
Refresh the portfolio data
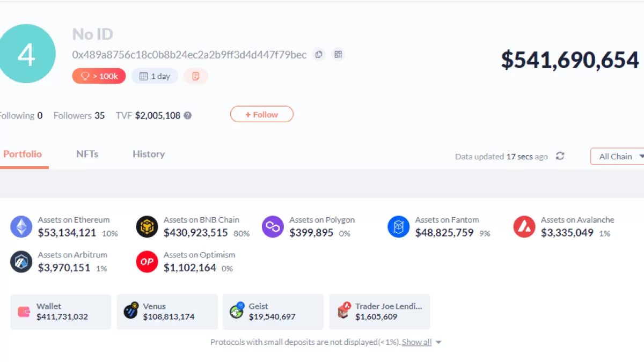tap(560, 156)
